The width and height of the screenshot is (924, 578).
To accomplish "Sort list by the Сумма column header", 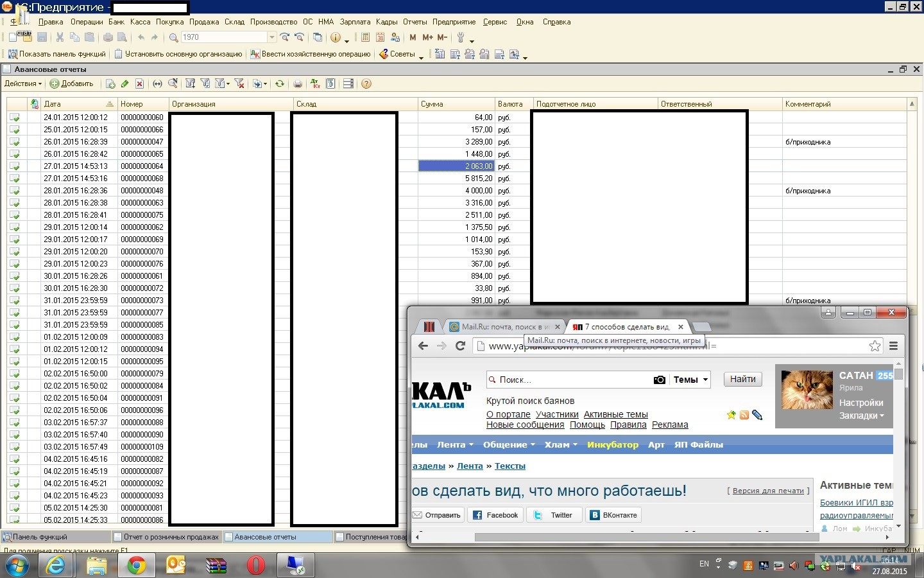I will coord(456,104).
